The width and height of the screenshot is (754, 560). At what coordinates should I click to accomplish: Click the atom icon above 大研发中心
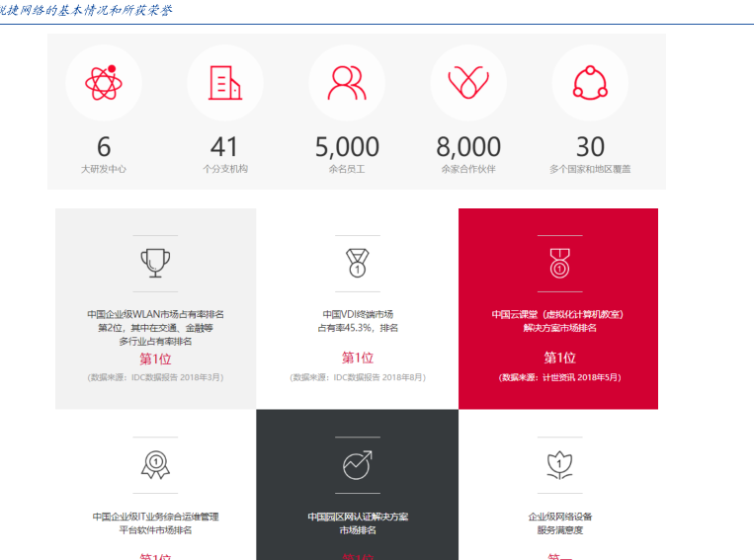(103, 83)
